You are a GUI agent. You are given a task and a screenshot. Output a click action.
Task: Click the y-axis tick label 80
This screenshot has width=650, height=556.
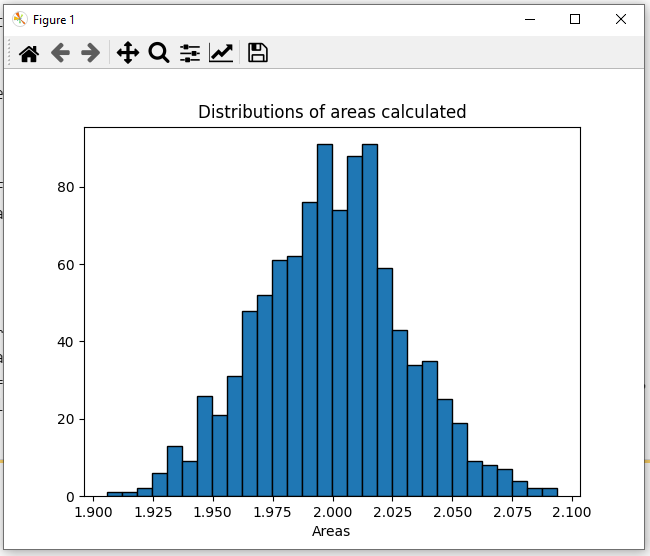point(65,187)
